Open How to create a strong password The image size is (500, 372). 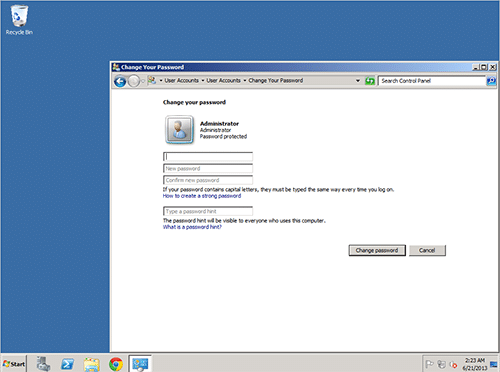tap(202, 196)
